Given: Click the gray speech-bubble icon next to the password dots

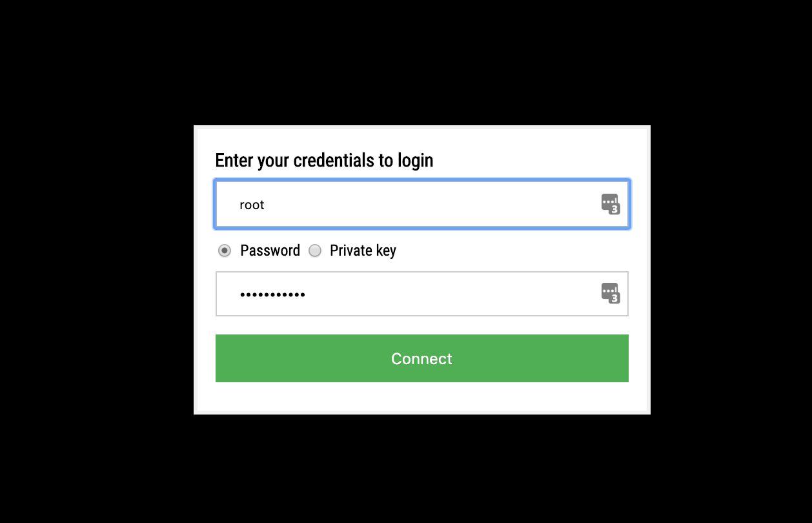Looking at the screenshot, I should (610, 294).
